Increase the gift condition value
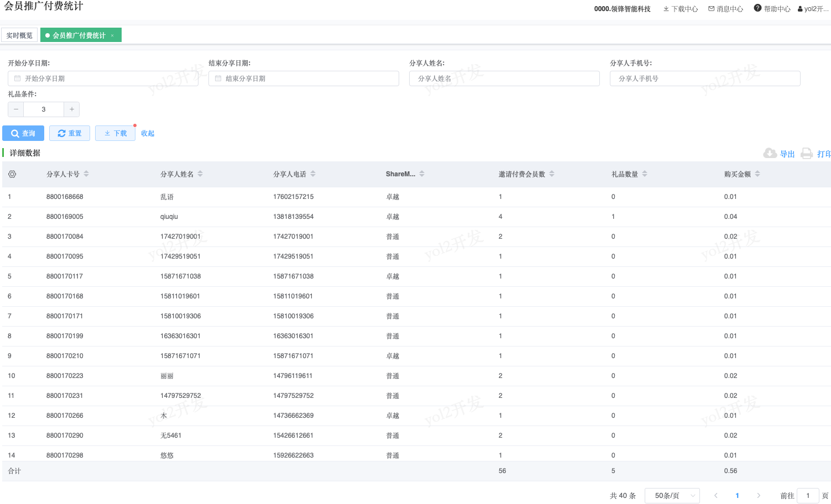The image size is (831, 504). tap(72, 109)
